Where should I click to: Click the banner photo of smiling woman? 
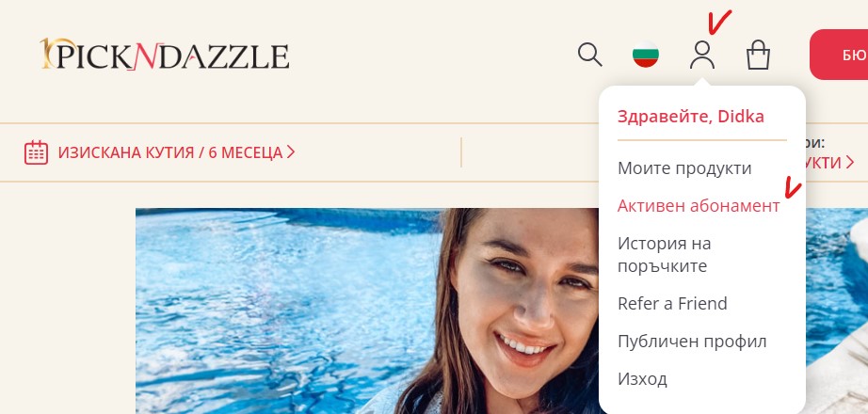(x=367, y=311)
